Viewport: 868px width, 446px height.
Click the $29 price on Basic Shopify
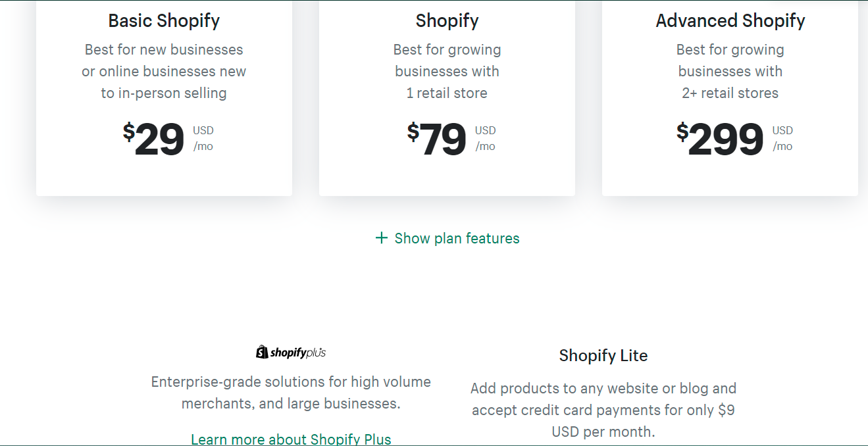click(x=159, y=139)
